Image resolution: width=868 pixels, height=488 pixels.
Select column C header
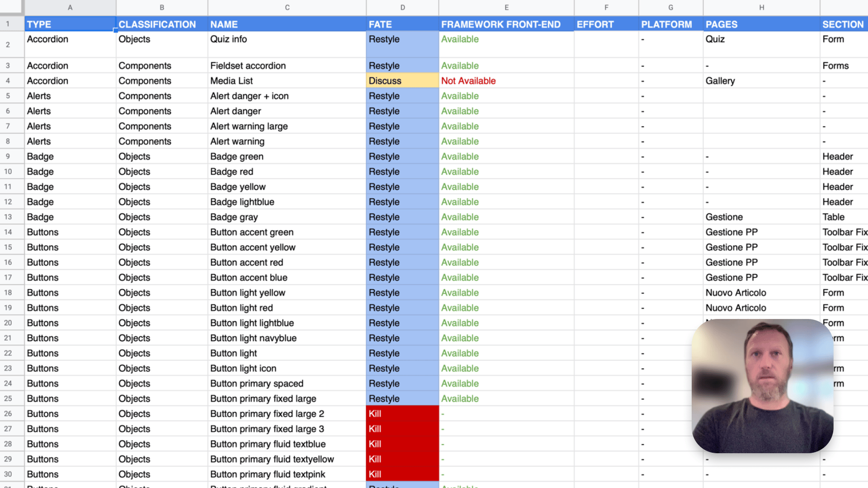pyautogui.click(x=287, y=7)
